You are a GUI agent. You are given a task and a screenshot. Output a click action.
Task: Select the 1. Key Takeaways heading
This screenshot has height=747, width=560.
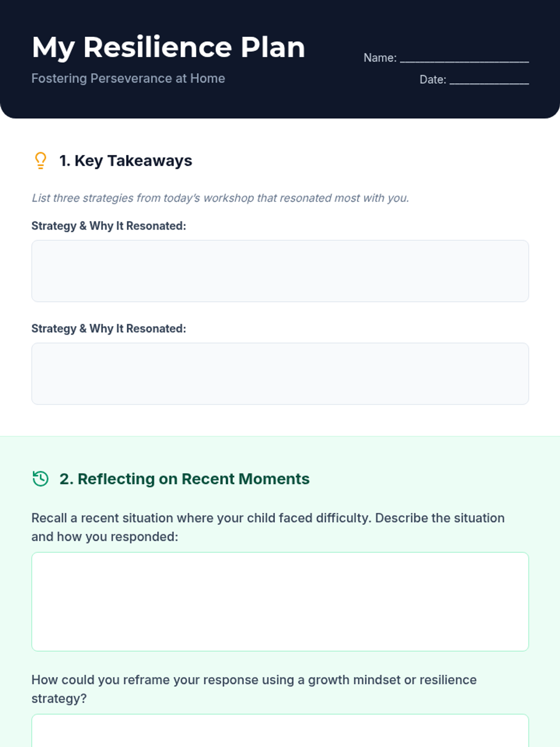[126, 161]
